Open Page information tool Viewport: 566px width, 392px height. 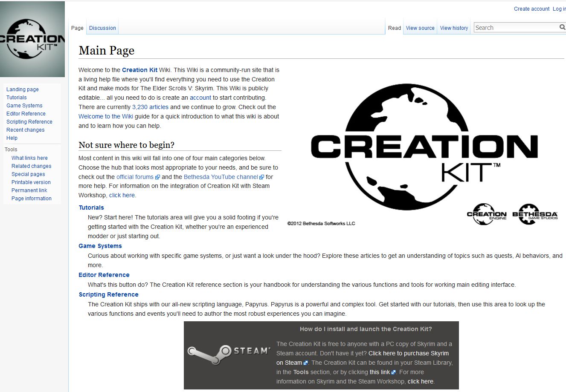click(x=32, y=199)
